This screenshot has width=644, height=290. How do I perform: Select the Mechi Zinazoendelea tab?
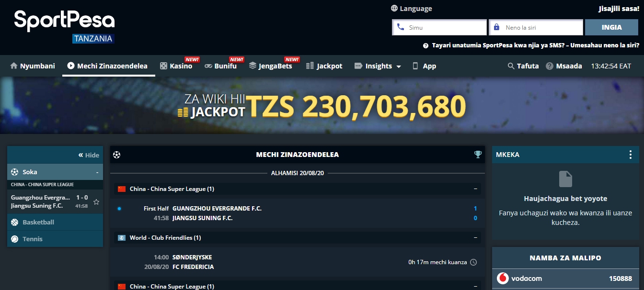(108, 66)
